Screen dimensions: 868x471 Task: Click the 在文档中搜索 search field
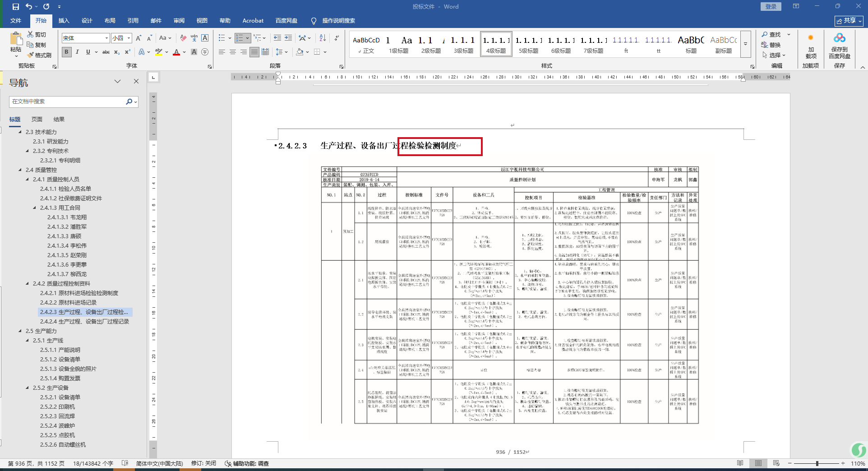(68, 102)
